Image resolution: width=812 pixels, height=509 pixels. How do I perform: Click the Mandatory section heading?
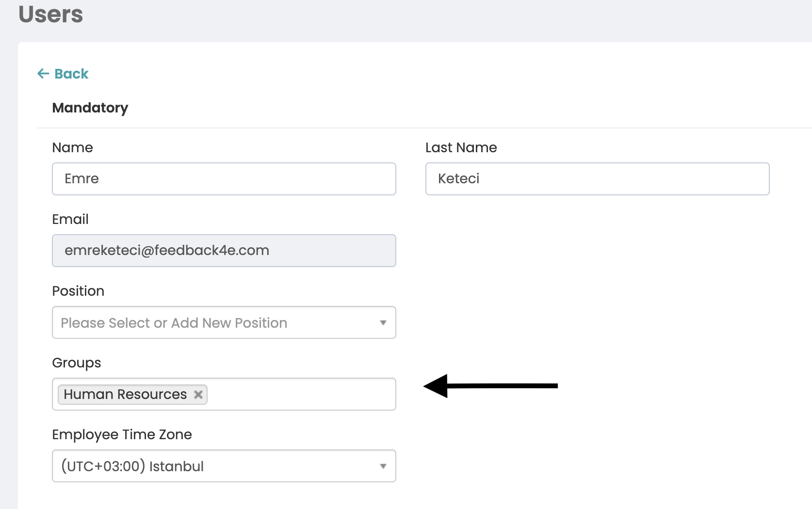90,108
